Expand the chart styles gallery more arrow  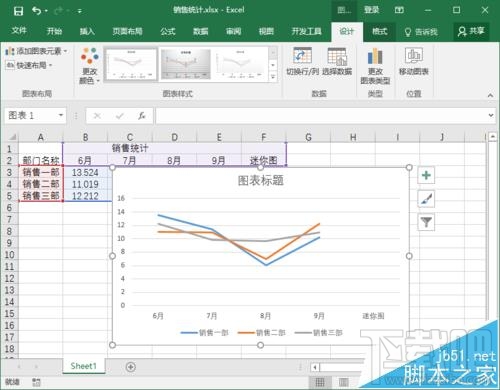pyautogui.click(x=273, y=77)
